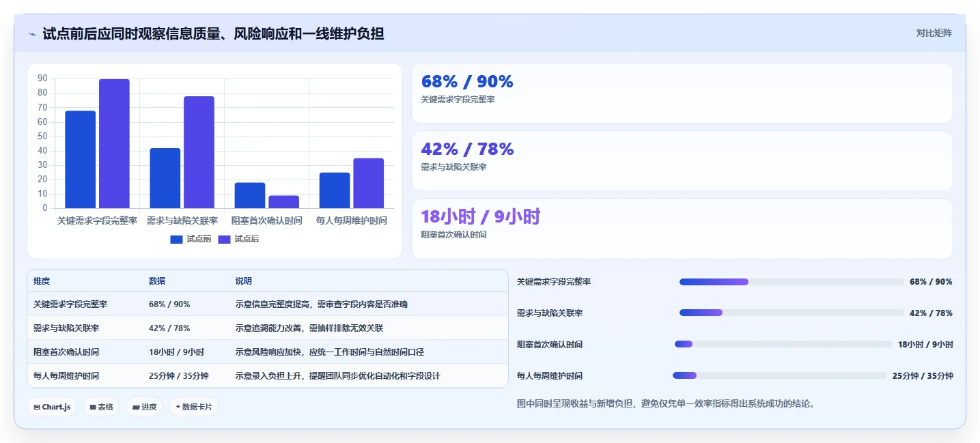
Task: Click chart axis label 阻塞首次确认时间
Action: pyautogui.click(x=267, y=221)
